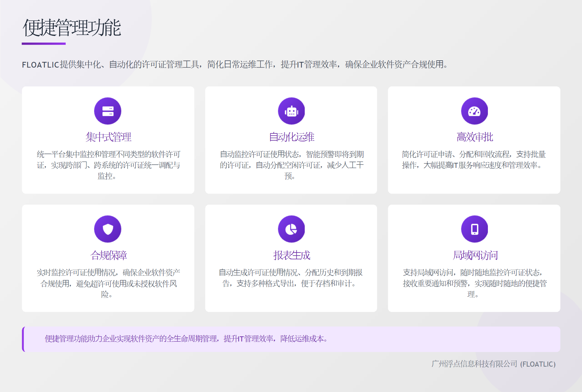Click the server icon above 集中式管理

[108, 111]
